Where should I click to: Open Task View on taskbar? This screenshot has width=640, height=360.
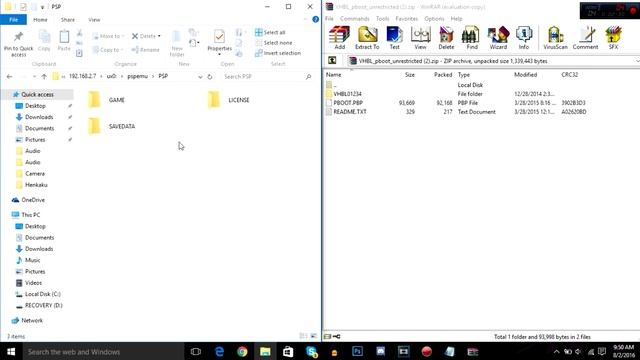point(196,351)
